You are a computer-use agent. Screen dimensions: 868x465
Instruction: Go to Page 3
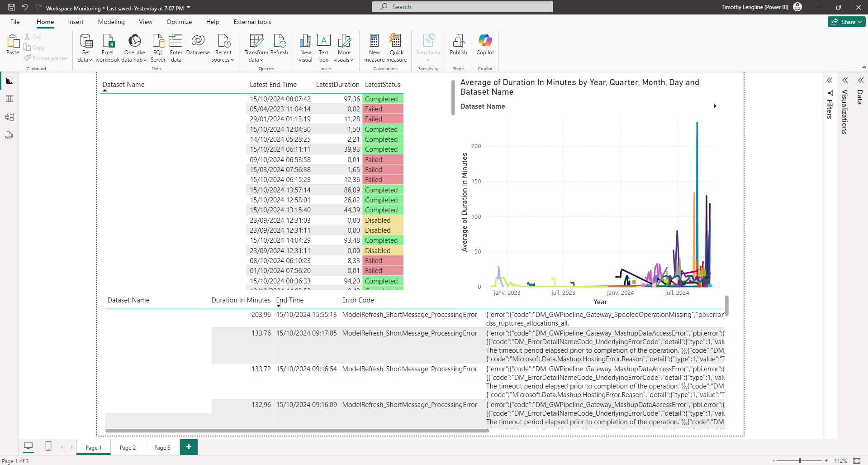tap(162, 447)
